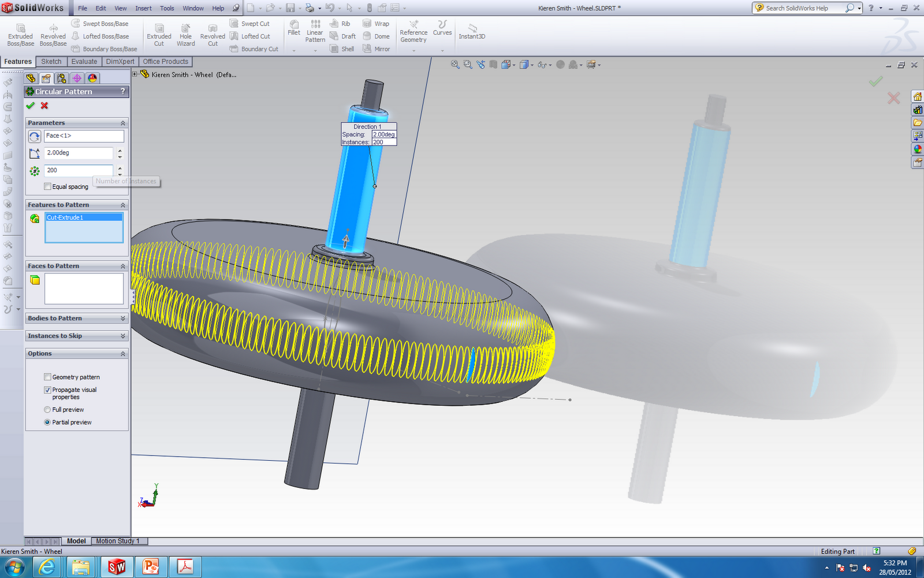The image size is (924, 578).
Task: Open Internet Explorer from taskbar
Action: [x=47, y=567]
